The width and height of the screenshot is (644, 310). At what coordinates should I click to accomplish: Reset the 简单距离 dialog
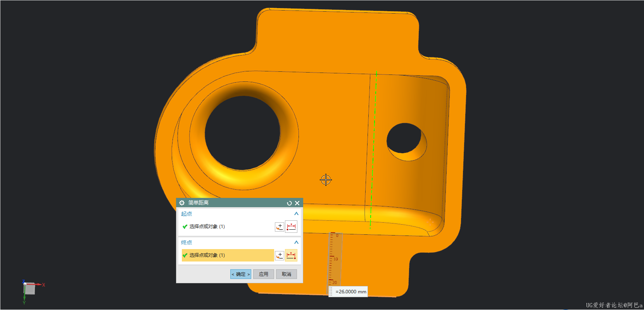pos(289,203)
